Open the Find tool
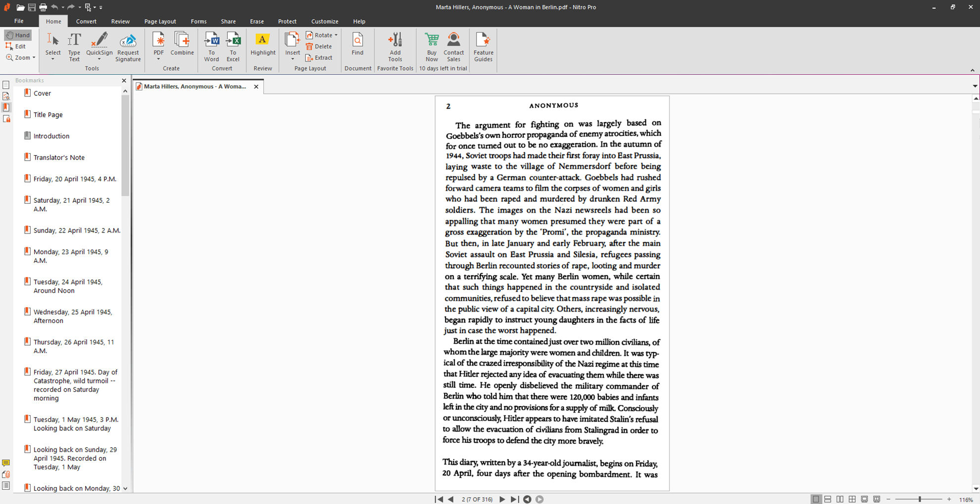This screenshot has height=504, width=980. 357,45
